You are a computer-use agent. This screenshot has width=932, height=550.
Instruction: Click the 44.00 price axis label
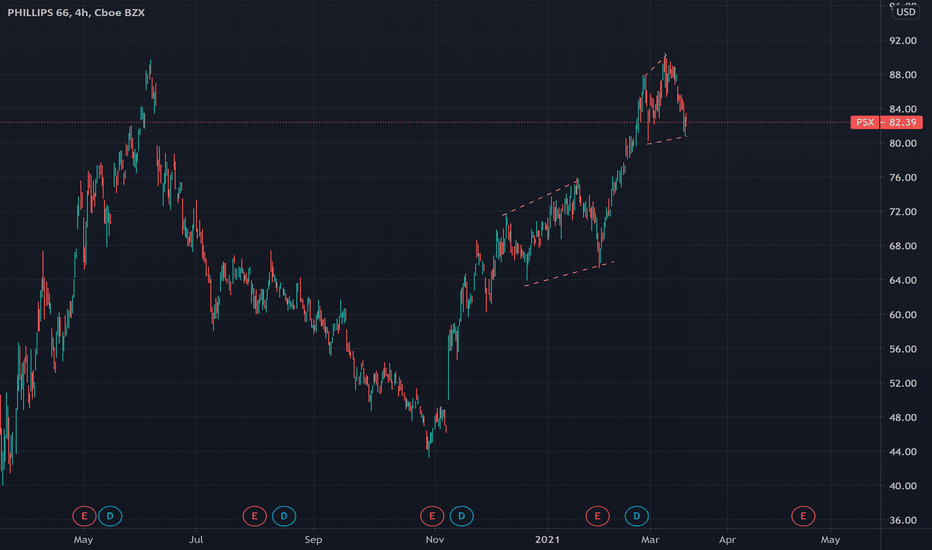pyautogui.click(x=903, y=452)
